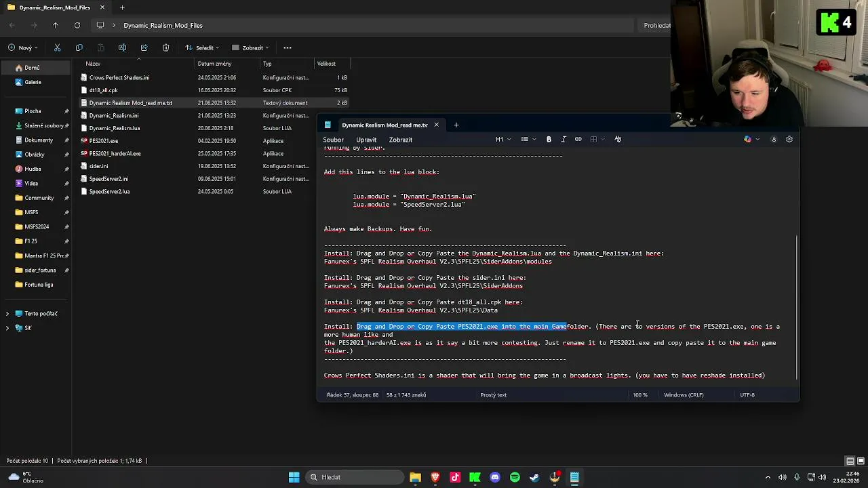This screenshot has width=868, height=488.
Task: Open the H1 heading dropdown in Notepad
Action: 502,139
